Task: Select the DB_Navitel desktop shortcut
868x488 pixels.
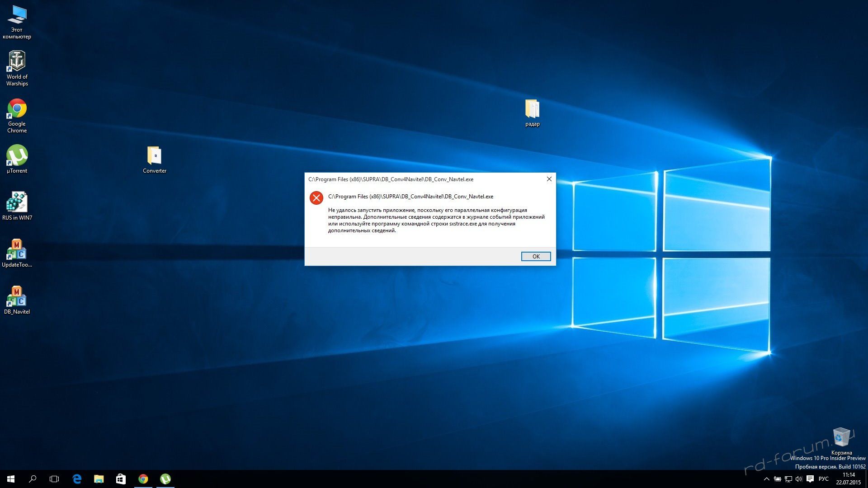Action: (x=17, y=300)
